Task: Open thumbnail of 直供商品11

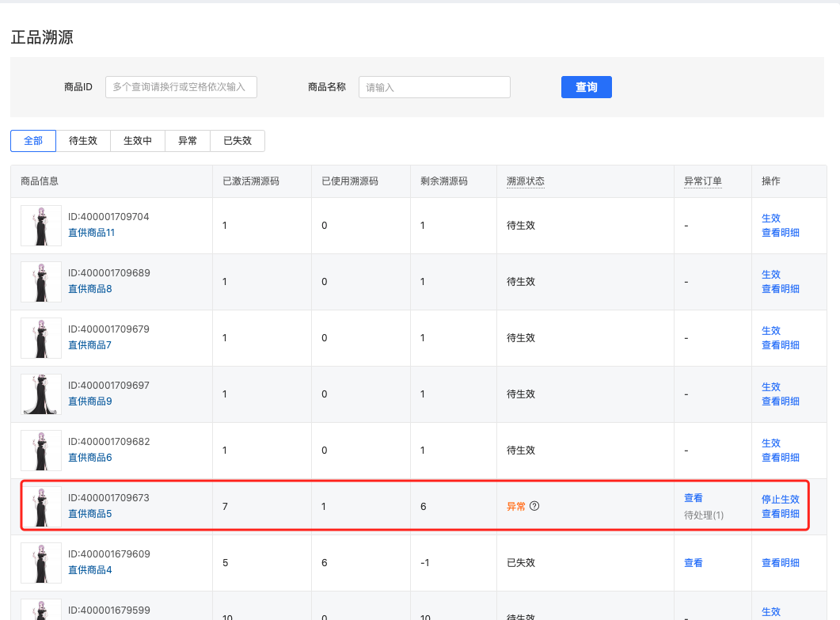Action: (41, 226)
